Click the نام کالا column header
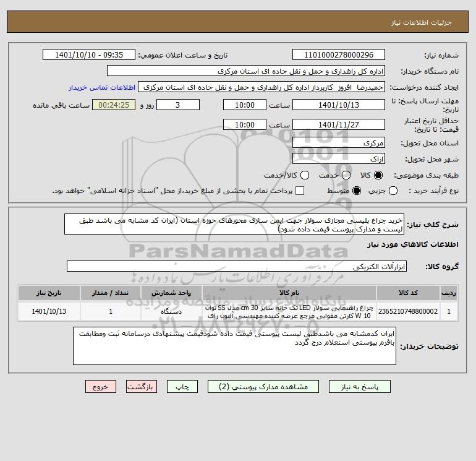This screenshot has height=461, width=476. [x=289, y=293]
